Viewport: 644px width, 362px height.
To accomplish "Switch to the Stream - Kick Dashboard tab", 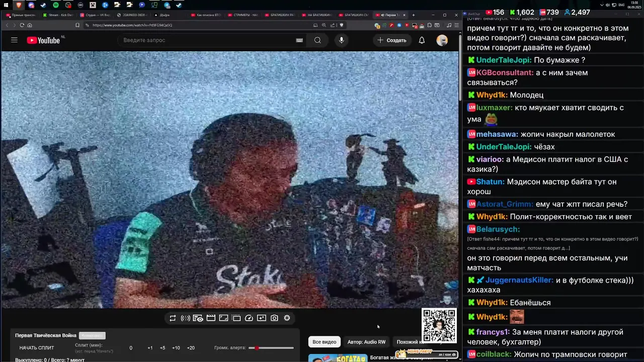I will coord(58,15).
